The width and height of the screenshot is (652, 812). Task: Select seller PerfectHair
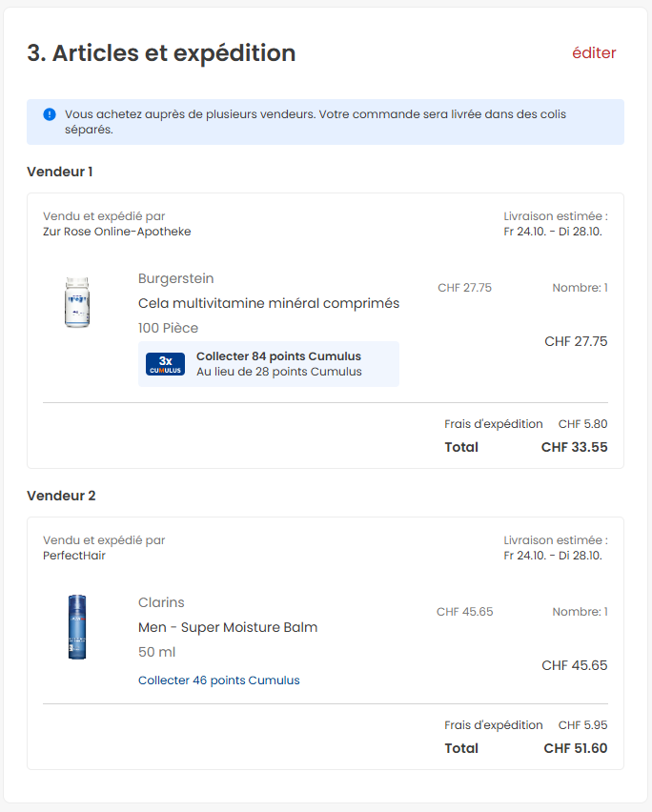[74, 556]
